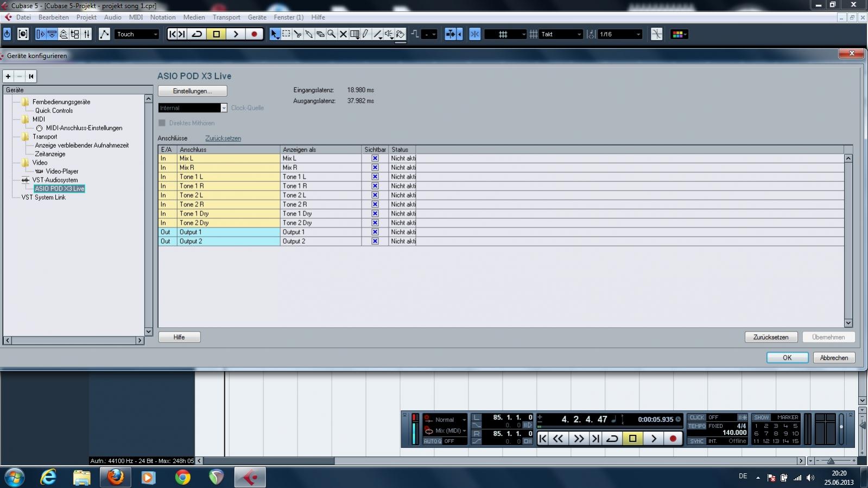Viewport: 868px width, 488px height.
Task: Click Record button in top toolbar
Action: [254, 34]
